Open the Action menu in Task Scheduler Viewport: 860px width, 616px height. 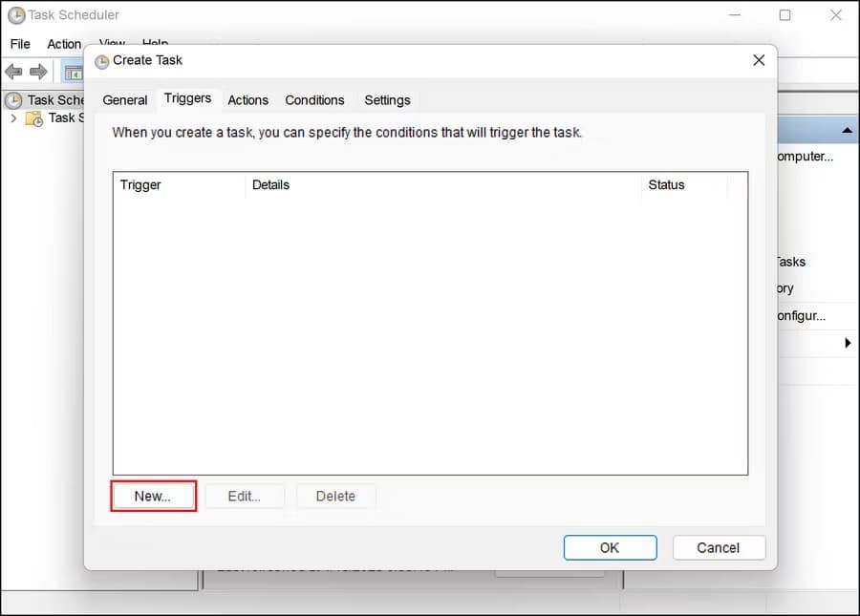click(x=64, y=44)
